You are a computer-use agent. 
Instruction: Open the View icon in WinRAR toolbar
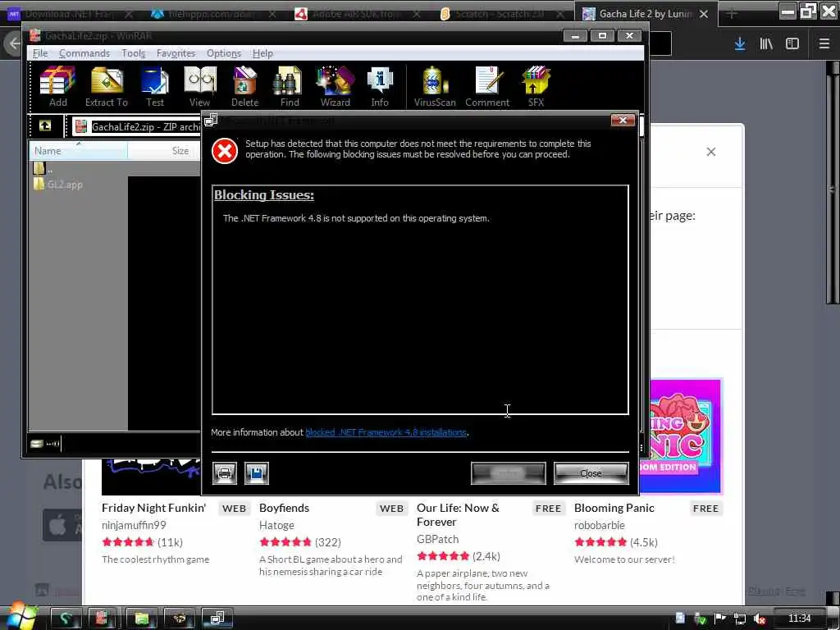pos(200,87)
